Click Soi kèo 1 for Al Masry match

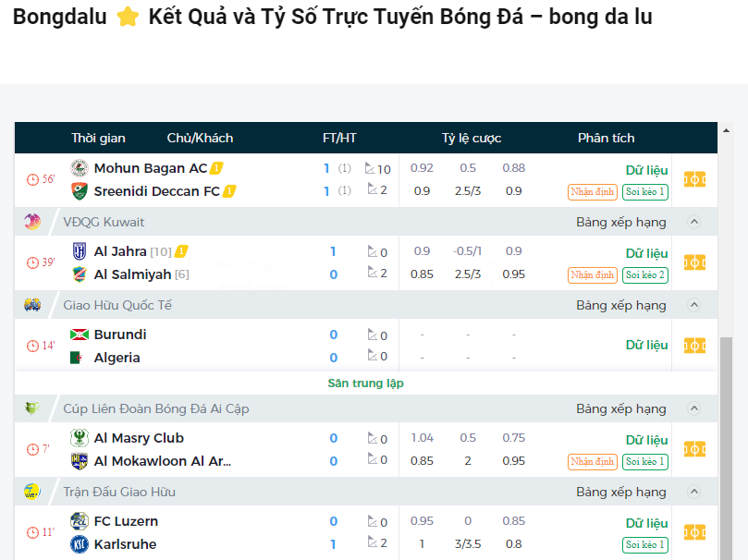(x=645, y=462)
